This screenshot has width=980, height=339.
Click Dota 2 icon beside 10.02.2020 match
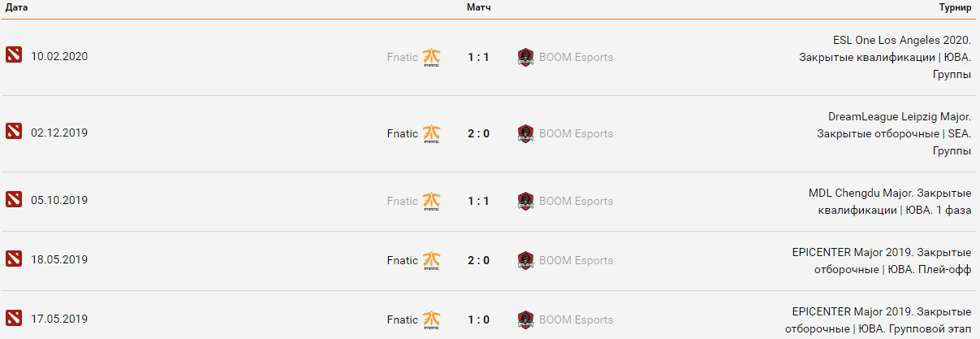(x=14, y=56)
